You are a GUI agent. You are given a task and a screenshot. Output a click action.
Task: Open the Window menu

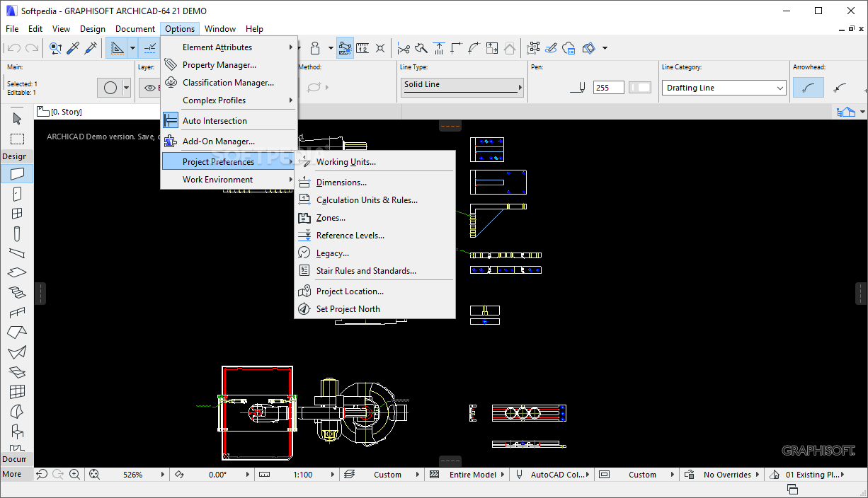(x=220, y=29)
